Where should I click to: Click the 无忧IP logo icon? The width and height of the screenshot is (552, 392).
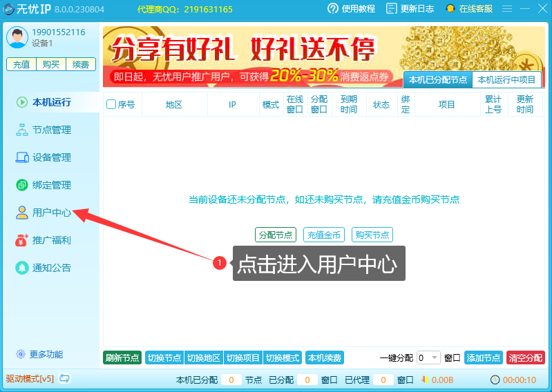(8, 9)
